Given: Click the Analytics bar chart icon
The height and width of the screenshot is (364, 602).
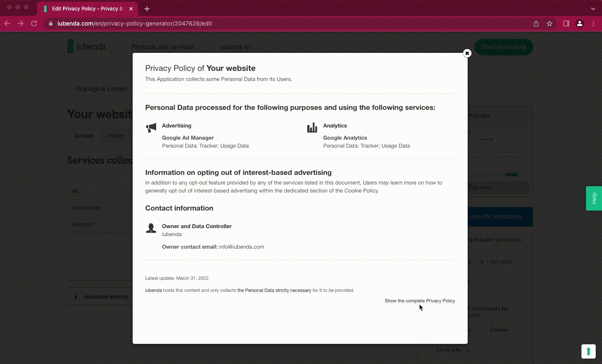Looking at the screenshot, I should point(312,127).
